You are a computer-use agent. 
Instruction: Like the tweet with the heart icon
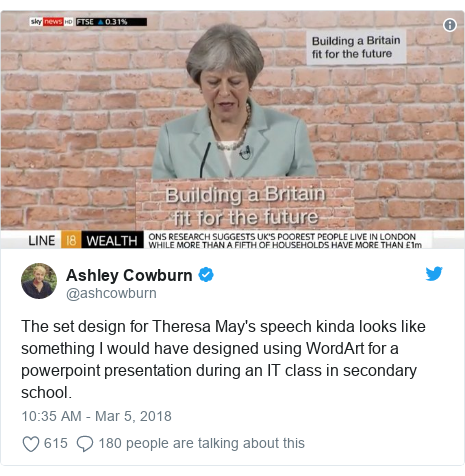click(x=31, y=444)
